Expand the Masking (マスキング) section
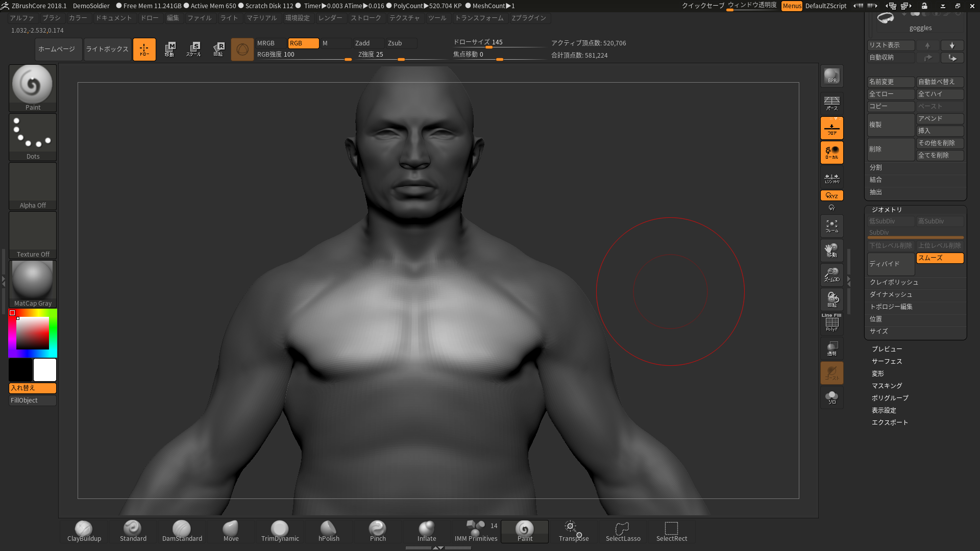The image size is (980, 551). point(887,386)
